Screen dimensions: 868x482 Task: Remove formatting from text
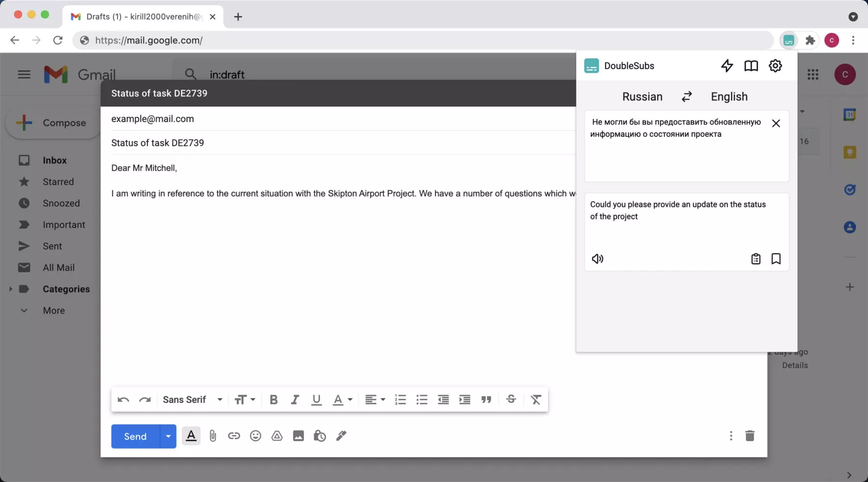(536, 400)
